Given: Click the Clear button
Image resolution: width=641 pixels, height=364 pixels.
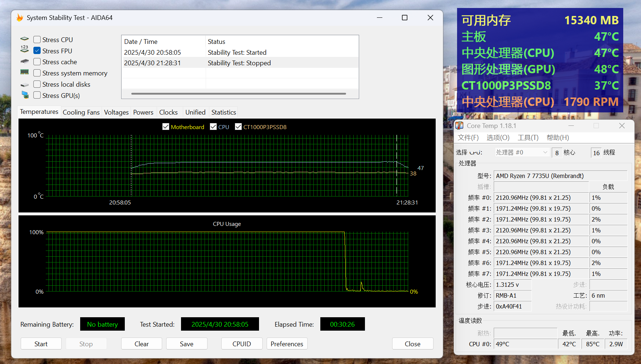Looking at the screenshot, I should click(141, 344).
